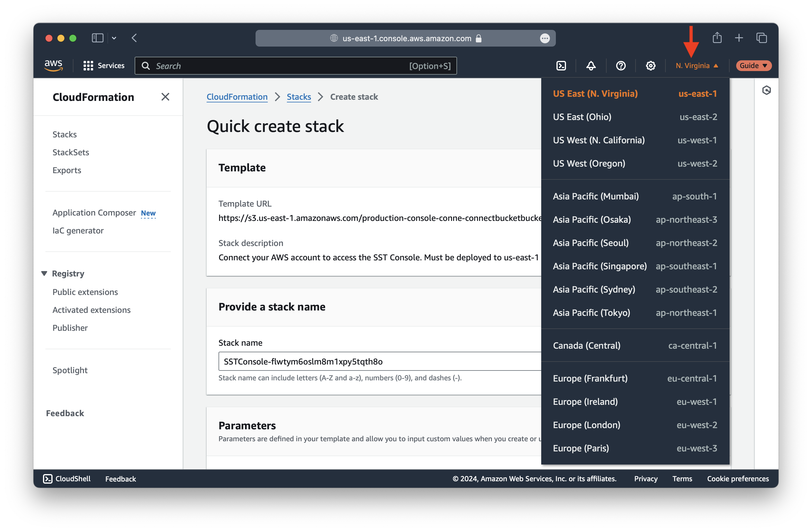Click the CloudDrive/upload share icon top-right

tap(716, 37)
